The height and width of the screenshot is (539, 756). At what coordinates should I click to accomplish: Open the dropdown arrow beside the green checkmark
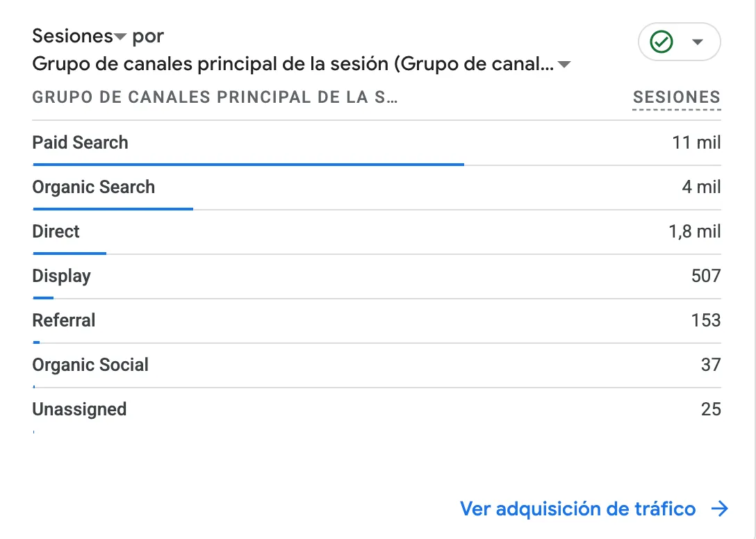pyautogui.click(x=697, y=42)
